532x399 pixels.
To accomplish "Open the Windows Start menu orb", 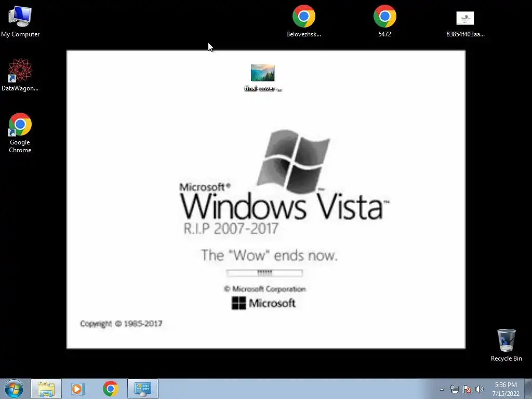I will click(14, 389).
